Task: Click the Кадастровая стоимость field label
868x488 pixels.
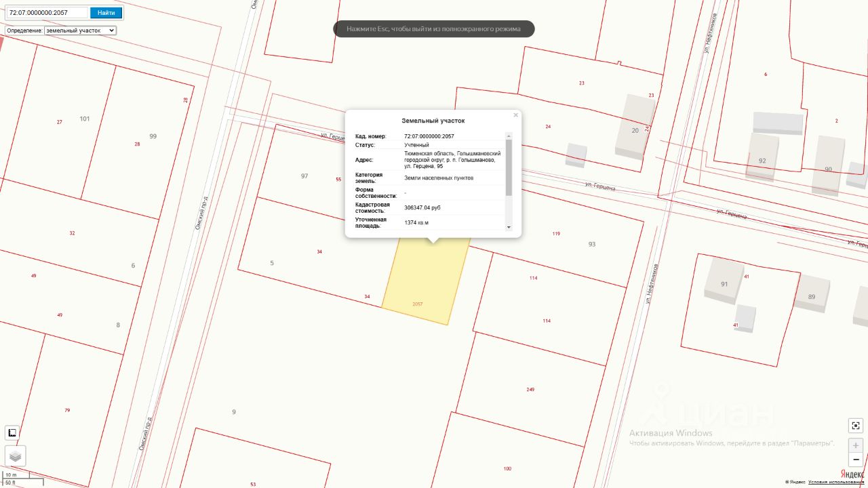Action: click(373, 207)
